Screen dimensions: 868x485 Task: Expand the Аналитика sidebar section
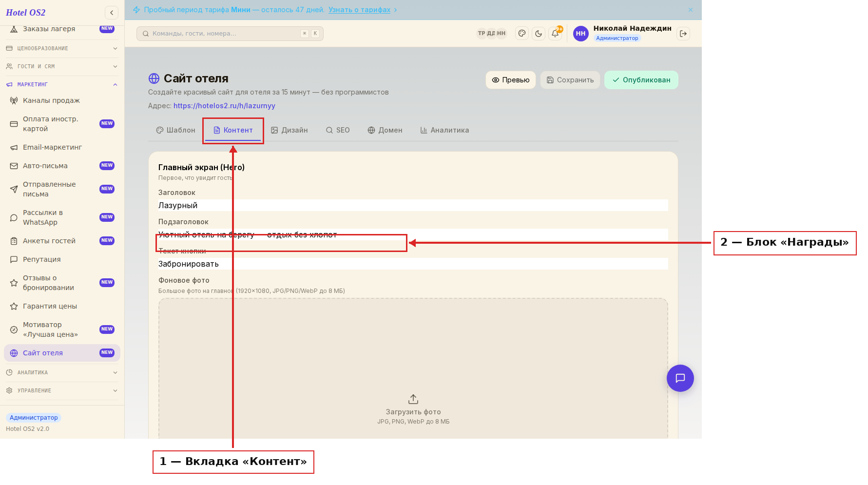click(62, 372)
